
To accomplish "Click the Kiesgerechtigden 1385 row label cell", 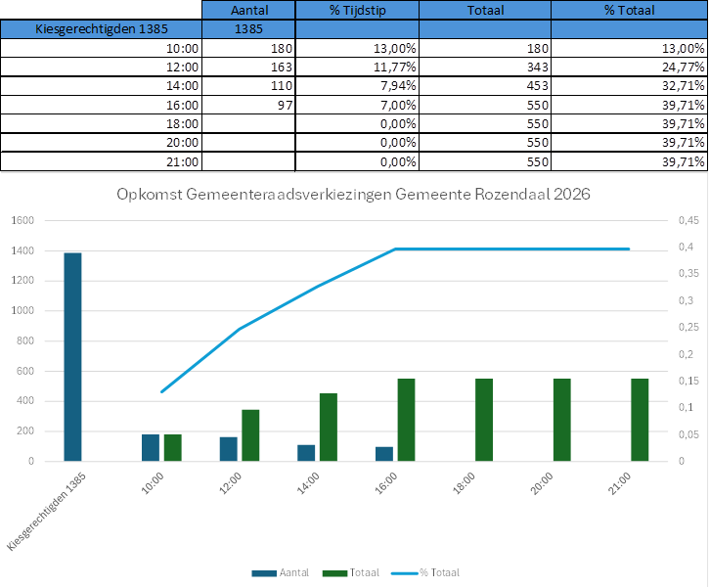I will tap(103, 28).
